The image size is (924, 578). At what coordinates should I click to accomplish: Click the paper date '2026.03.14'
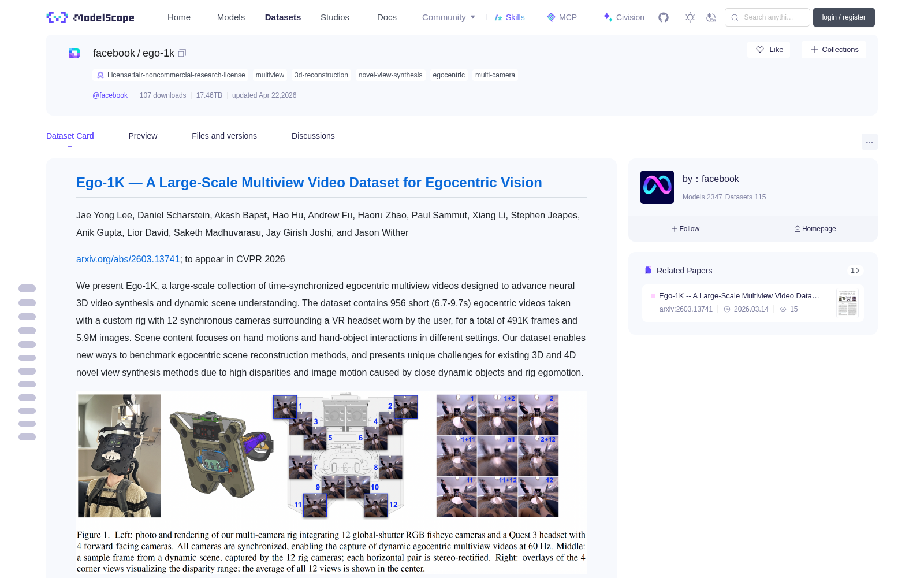click(x=751, y=309)
